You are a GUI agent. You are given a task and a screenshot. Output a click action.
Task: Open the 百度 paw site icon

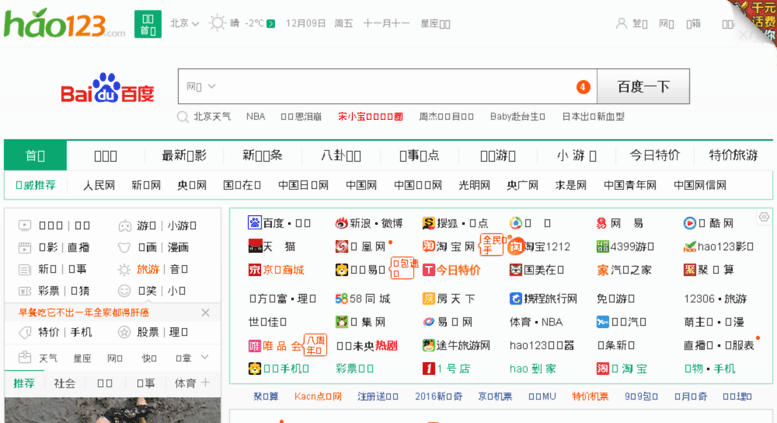(255, 223)
